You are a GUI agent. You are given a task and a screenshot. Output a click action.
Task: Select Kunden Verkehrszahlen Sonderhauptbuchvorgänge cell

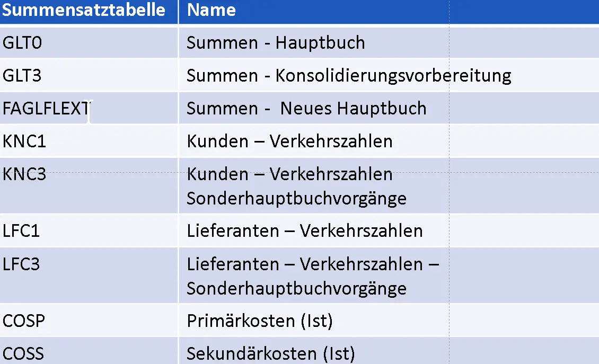[296, 186]
